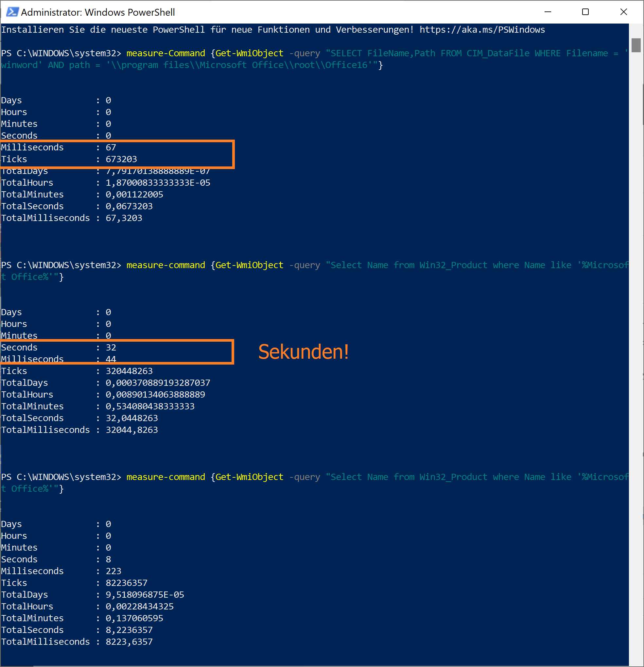Image resolution: width=644 pixels, height=667 pixels.
Task: Click the TotalMinutes value '0,001122005'
Action: (134, 195)
